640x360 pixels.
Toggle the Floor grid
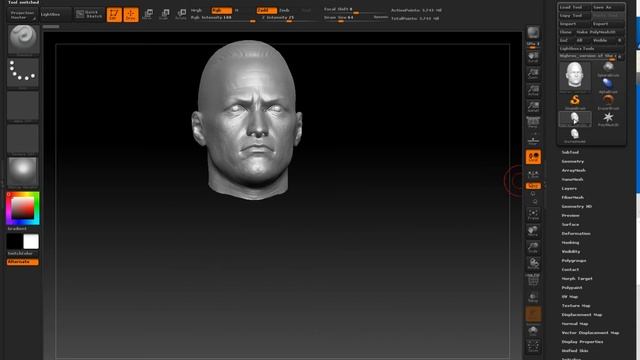[533, 140]
